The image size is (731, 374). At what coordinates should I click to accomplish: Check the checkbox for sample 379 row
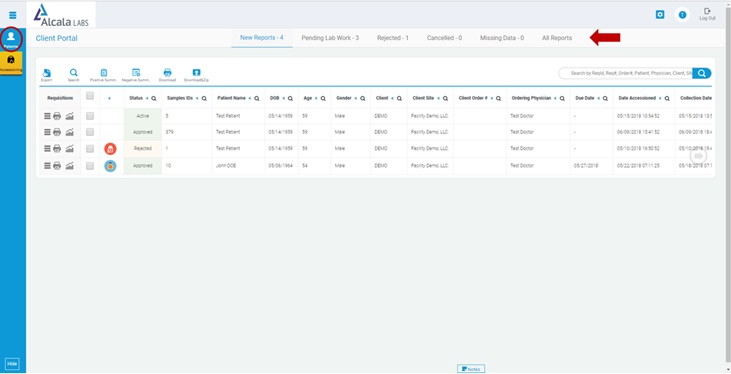(x=90, y=132)
